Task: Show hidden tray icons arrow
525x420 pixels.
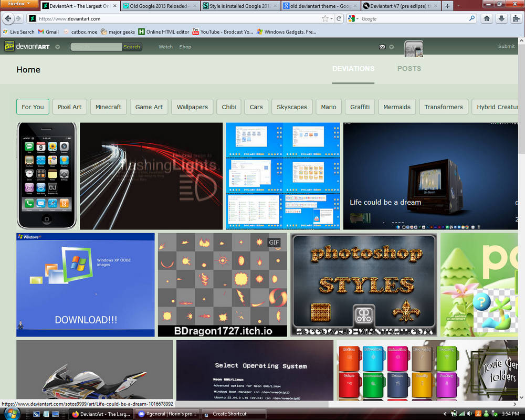Action: (445, 414)
